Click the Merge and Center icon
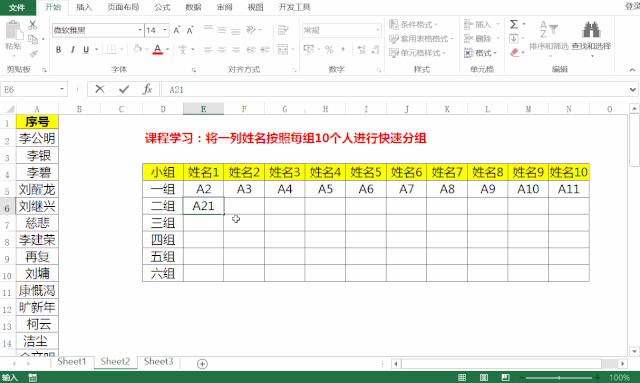The height and width of the screenshot is (383, 640). click(282, 49)
